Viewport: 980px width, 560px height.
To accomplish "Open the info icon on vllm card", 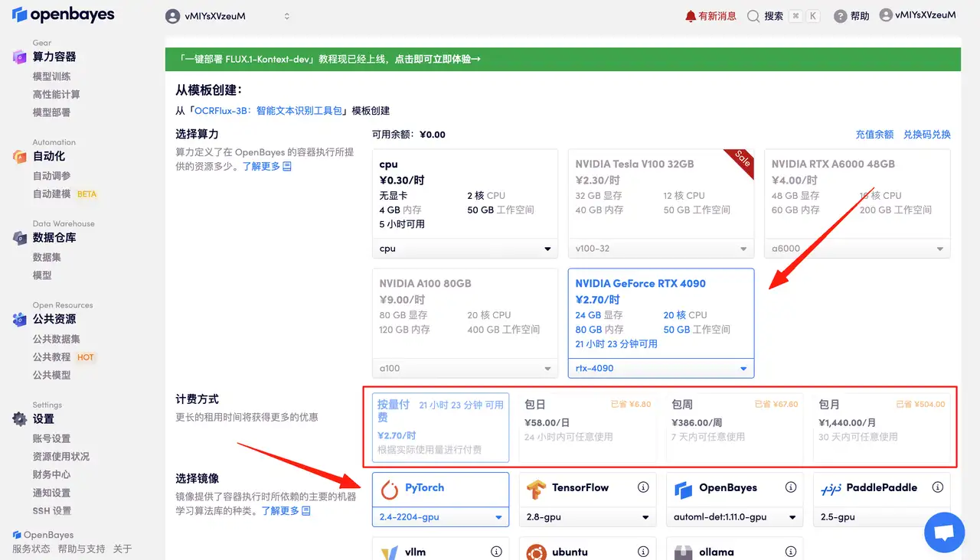I will pyautogui.click(x=496, y=552).
